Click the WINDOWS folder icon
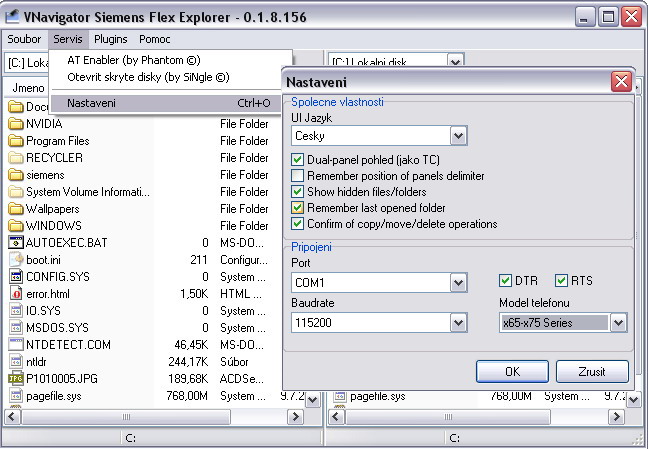Viewport: 648px width, 449px height. point(16,226)
